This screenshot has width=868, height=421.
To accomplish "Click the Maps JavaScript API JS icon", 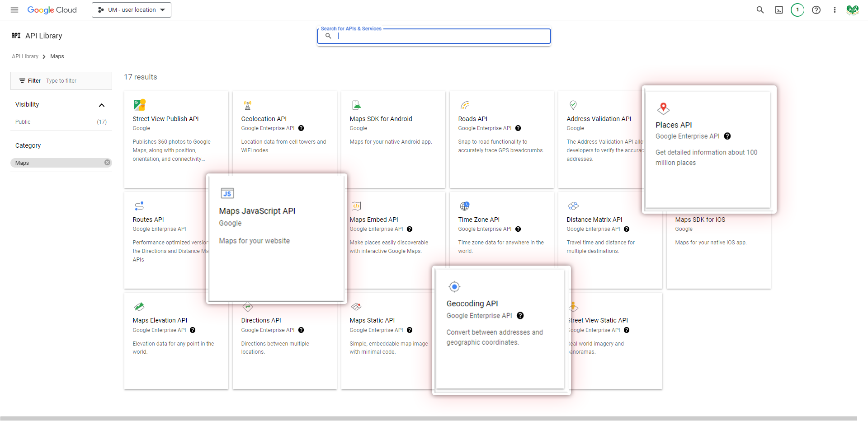I will (227, 193).
